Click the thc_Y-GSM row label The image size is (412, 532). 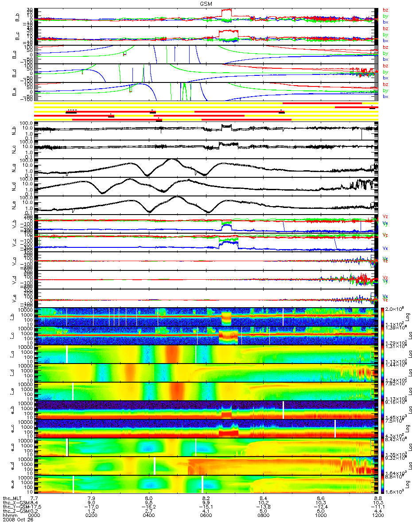(x=16, y=508)
